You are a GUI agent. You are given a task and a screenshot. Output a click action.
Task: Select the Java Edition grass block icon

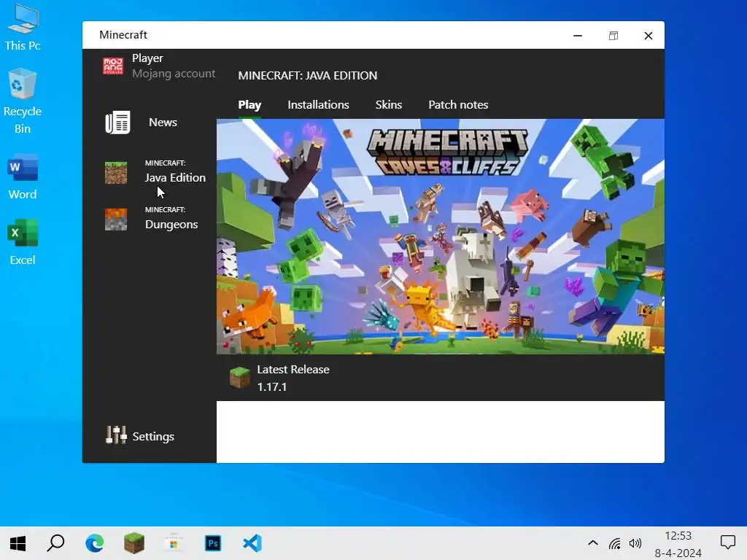tap(116, 172)
